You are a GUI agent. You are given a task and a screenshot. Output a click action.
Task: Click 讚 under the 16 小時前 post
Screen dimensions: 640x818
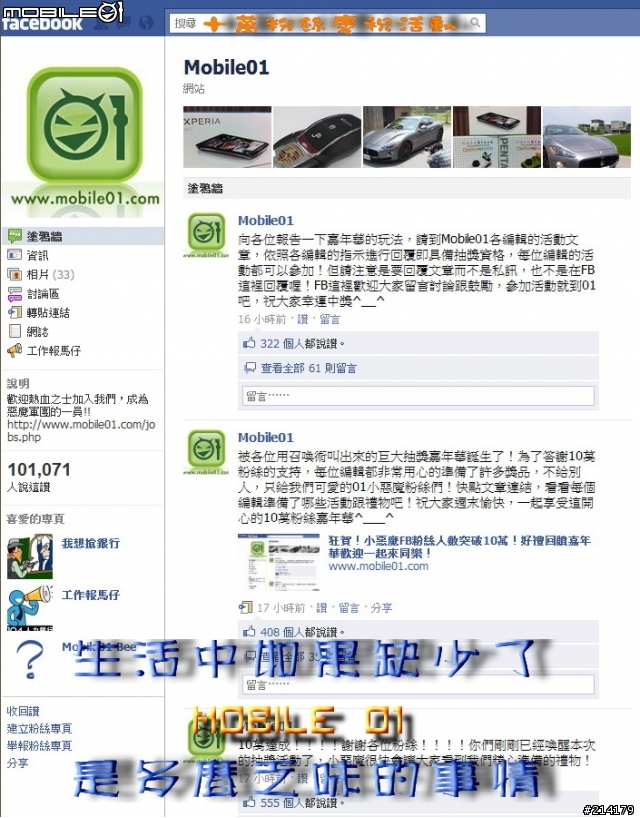coord(303,319)
